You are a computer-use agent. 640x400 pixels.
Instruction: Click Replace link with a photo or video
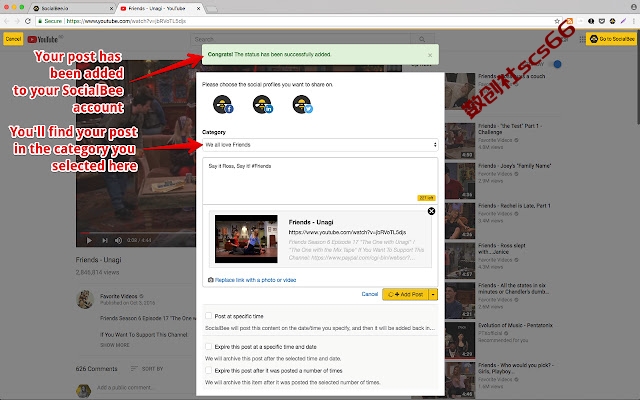pyautogui.click(x=256, y=280)
